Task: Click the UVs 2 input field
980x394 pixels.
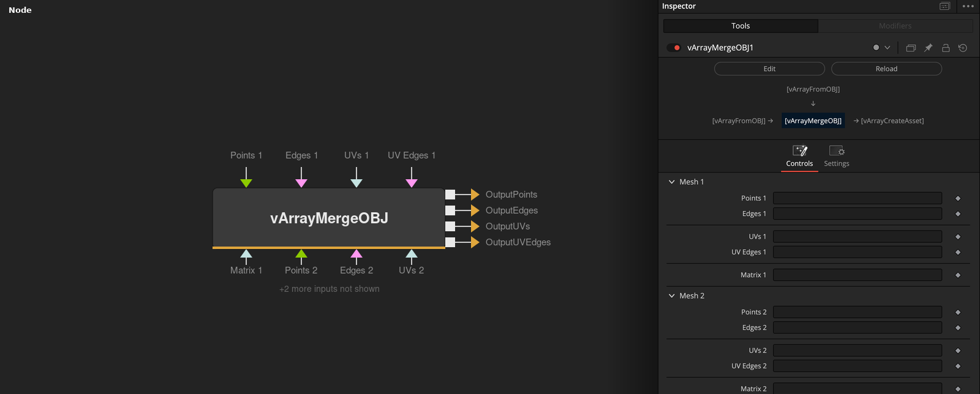Action: coord(858,351)
